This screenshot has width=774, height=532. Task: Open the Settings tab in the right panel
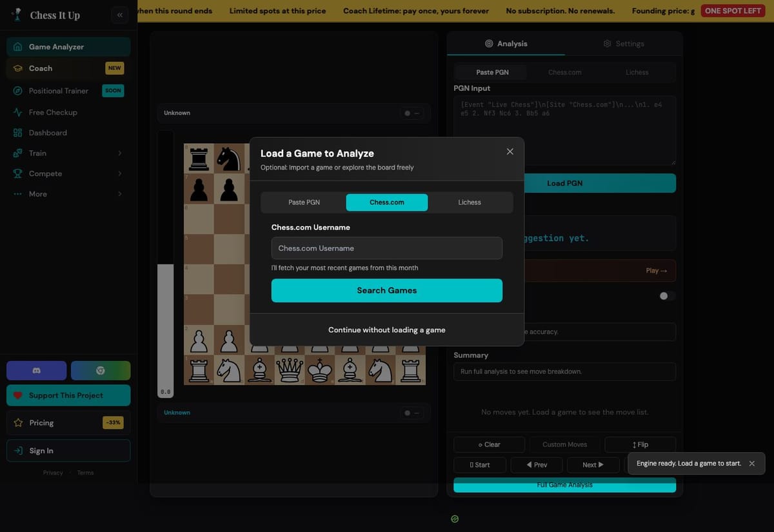[624, 44]
